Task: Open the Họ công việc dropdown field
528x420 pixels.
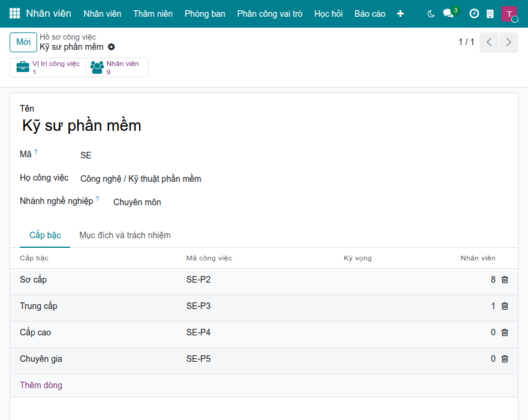Action: 141,179
